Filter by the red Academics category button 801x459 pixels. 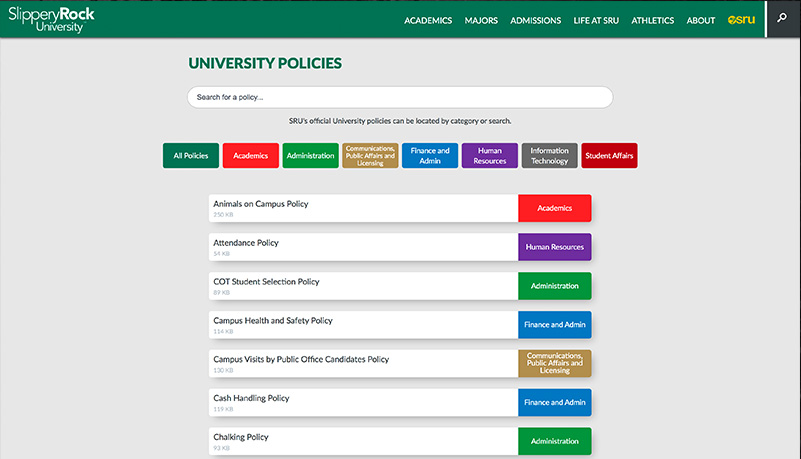tap(250, 155)
